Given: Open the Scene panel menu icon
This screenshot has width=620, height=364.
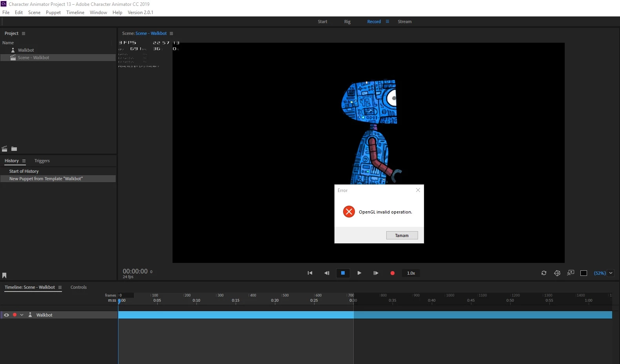Looking at the screenshot, I should point(171,33).
